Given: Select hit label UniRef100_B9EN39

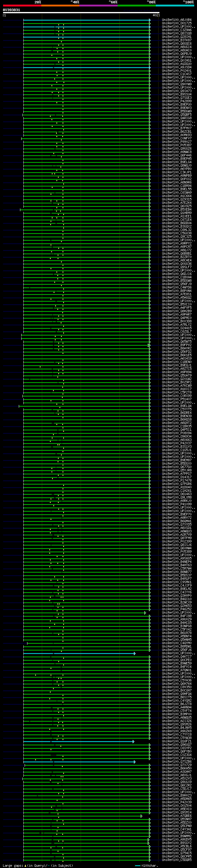Looking at the screenshot, I should 176,416.
